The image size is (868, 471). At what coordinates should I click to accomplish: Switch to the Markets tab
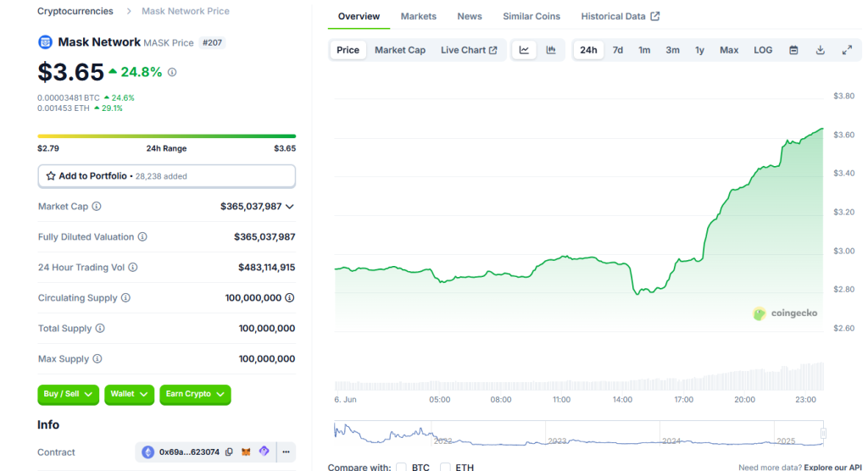pyautogui.click(x=419, y=16)
